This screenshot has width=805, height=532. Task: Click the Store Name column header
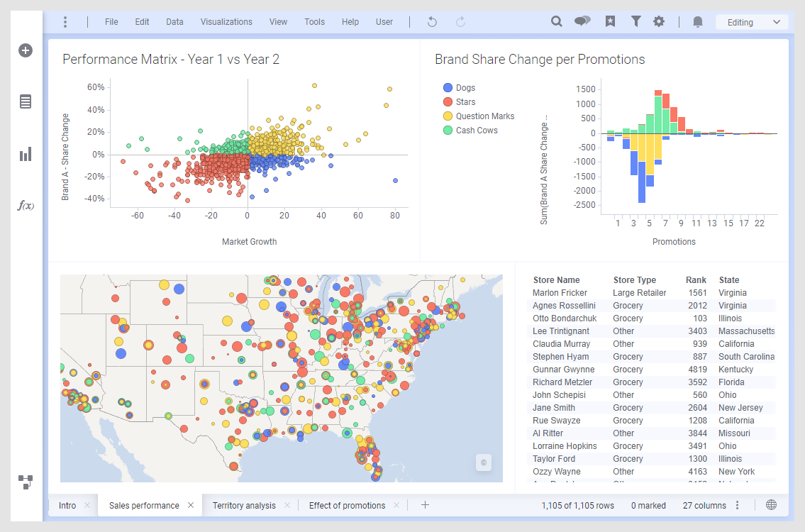click(x=556, y=280)
